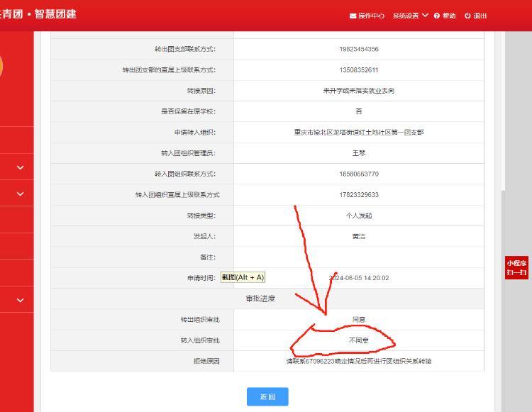The height and width of the screenshot is (412, 532).
Task: Click label 转接类型
Action: point(201,216)
